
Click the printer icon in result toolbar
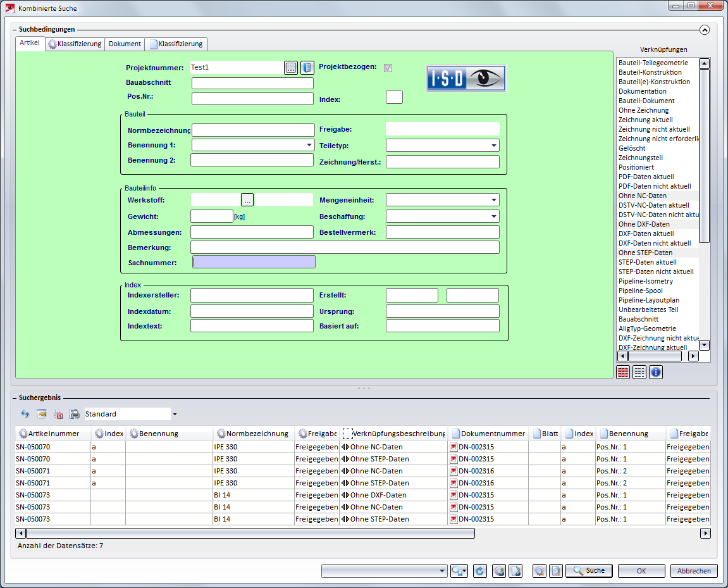pos(75,415)
